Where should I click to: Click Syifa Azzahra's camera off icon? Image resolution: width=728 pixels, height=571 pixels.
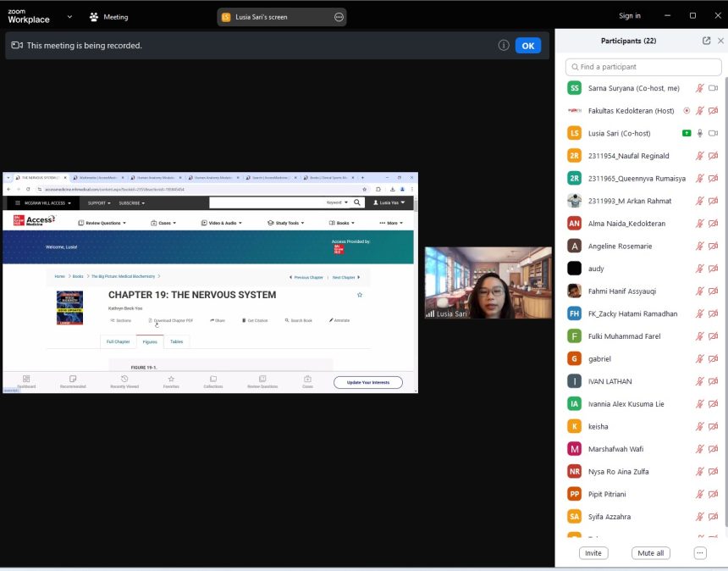click(x=713, y=517)
